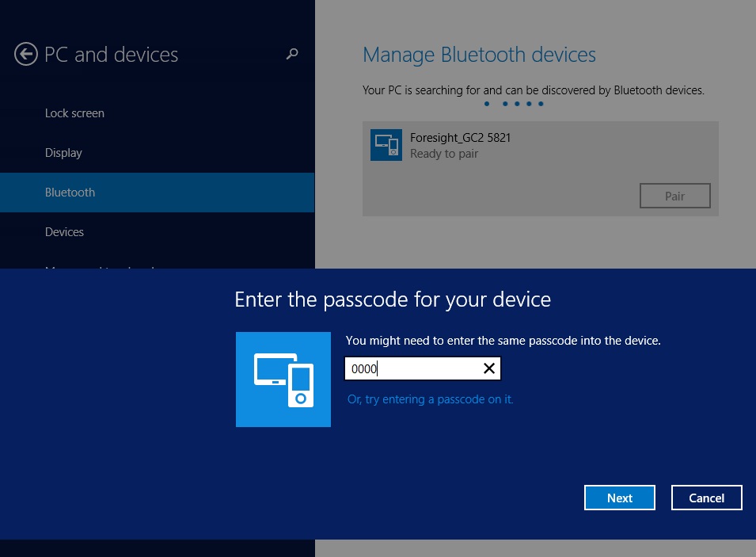Click the Manage Bluetooth devices heading
This screenshot has width=756, height=557.
tap(479, 55)
